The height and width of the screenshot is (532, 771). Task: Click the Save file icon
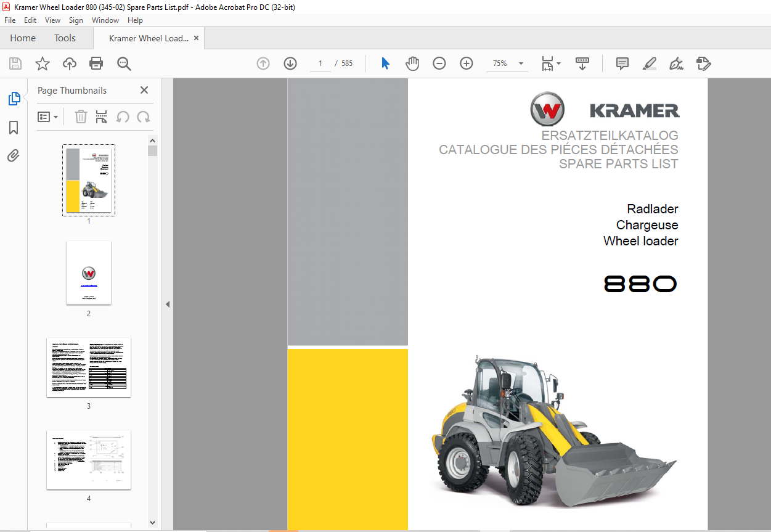click(x=15, y=63)
